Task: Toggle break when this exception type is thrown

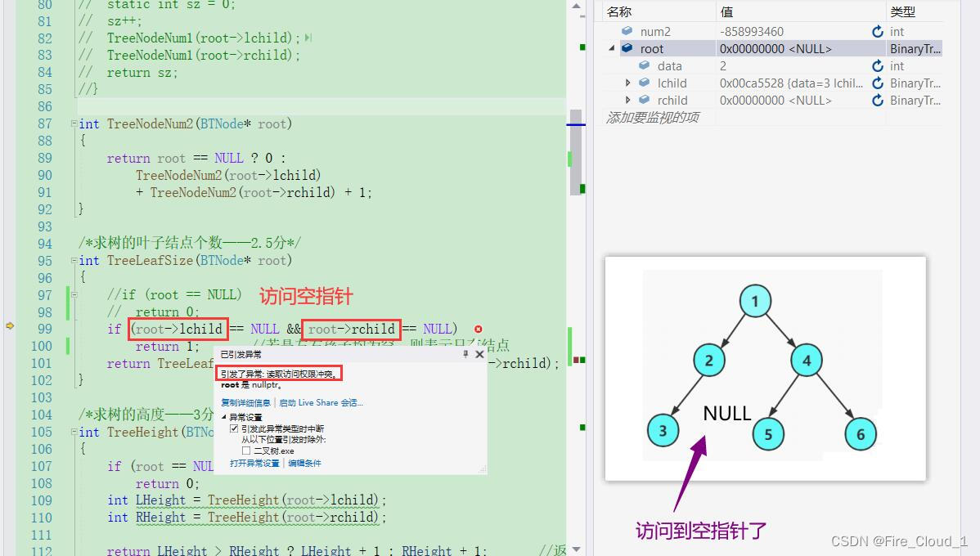Action: (x=234, y=428)
